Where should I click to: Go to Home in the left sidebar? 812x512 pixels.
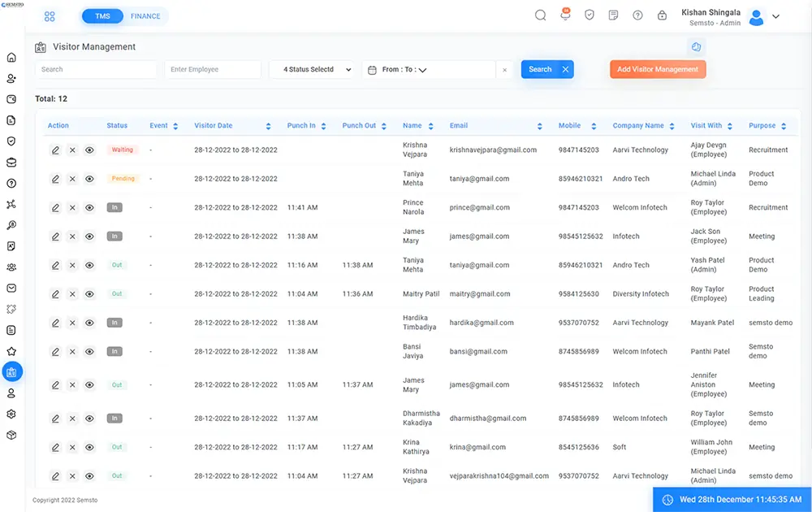point(11,58)
